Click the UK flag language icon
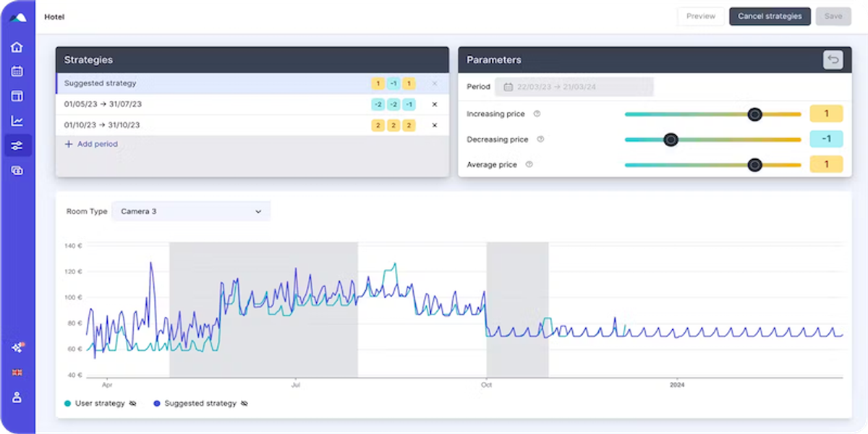Image resolution: width=868 pixels, height=434 pixels. 17,373
